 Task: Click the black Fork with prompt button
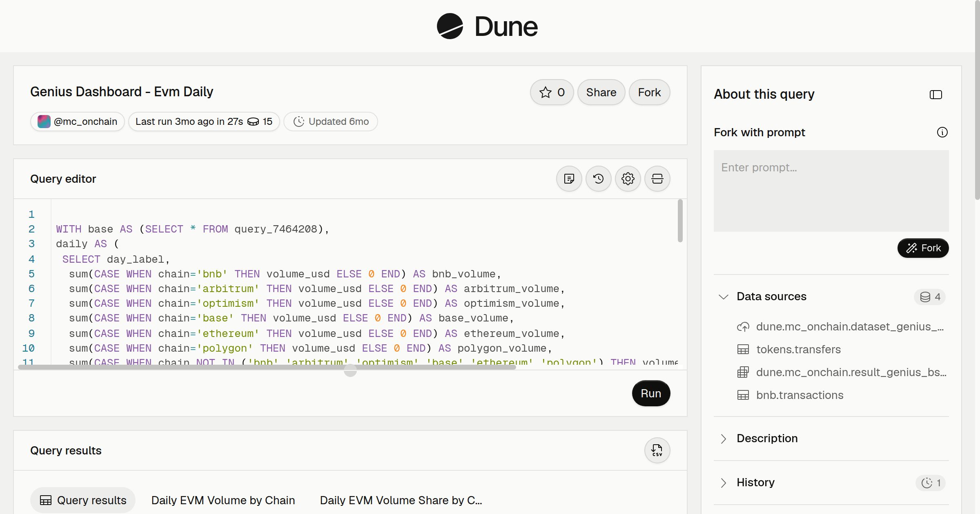tap(923, 248)
